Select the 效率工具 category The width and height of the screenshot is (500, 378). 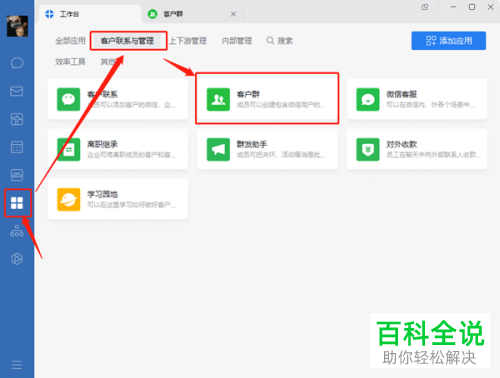pyautogui.click(x=70, y=62)
